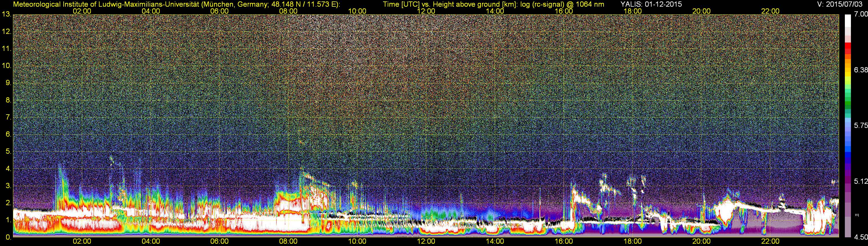
Task: Click the 2 km height axis label
Action: click(x=8, y=203)
